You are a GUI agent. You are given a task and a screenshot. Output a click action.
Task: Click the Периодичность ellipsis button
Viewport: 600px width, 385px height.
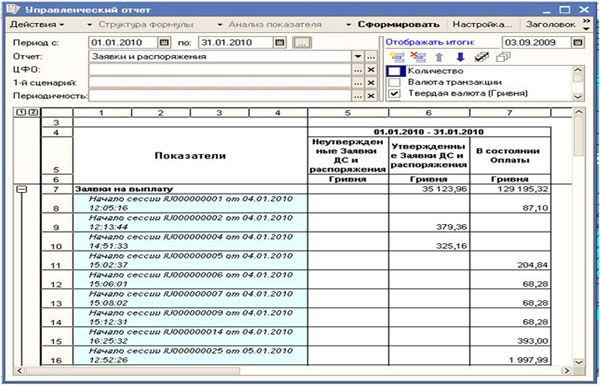point(358,96)
